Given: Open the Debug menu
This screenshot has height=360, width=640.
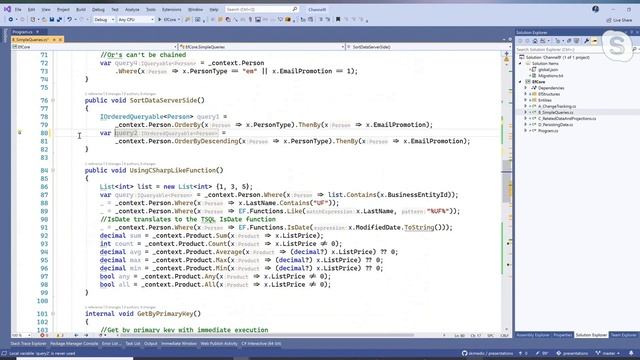Looking at the screenshot, I should (x=98, y=9).
